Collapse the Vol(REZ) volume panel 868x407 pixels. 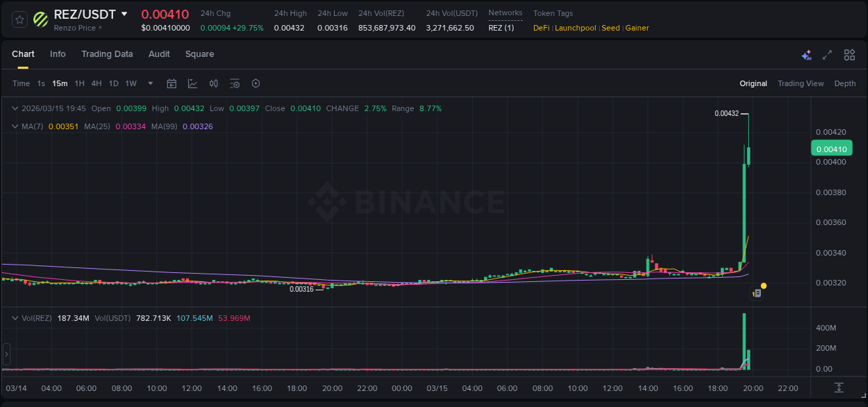pyautogui.click(x=15, y=317)
